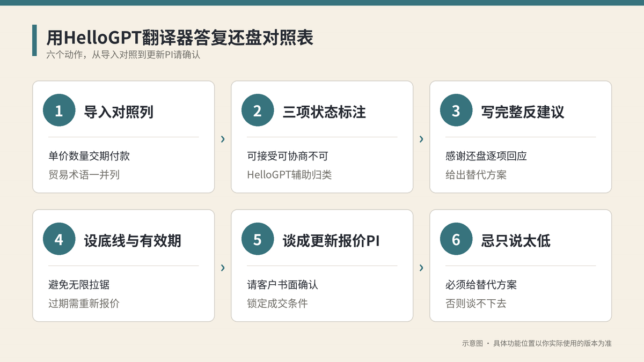The width and height of the screenshot is (644, 362).
Task: Select the heading 写完整反建议
Action: (x=523, y=112)
